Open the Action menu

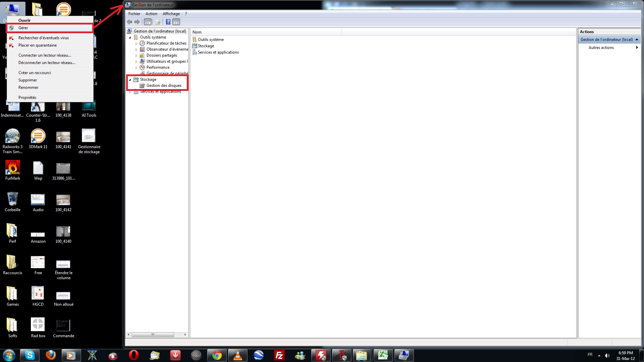pyautogui.click(x=151, y=14)
